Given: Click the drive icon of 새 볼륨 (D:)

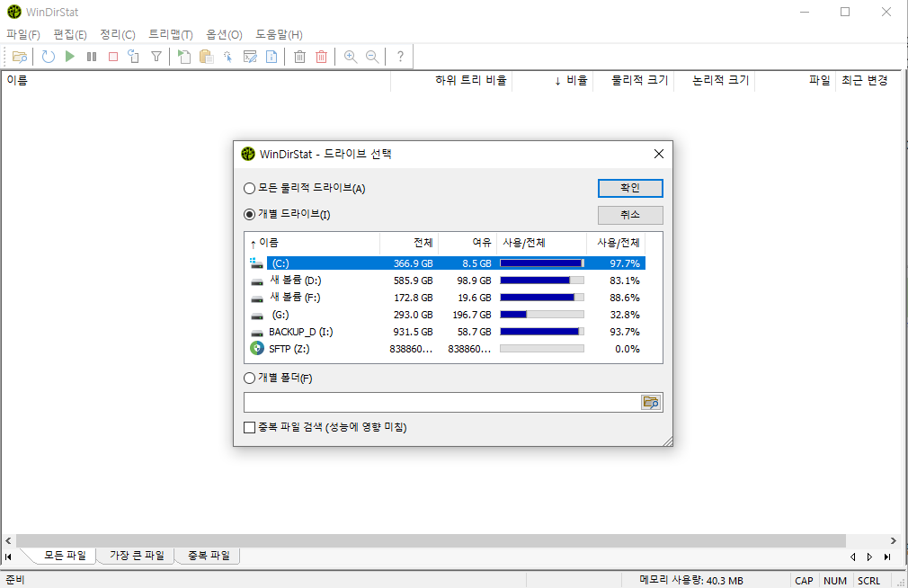Looking at the screenshot, I should click(257, 281).
